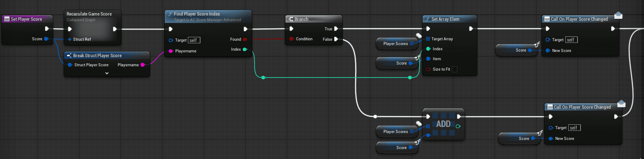Click the exec output pin of Set Player Score
Image resolution: width=644 pixels, height=159 pixels.
click(x=47, y=29)
